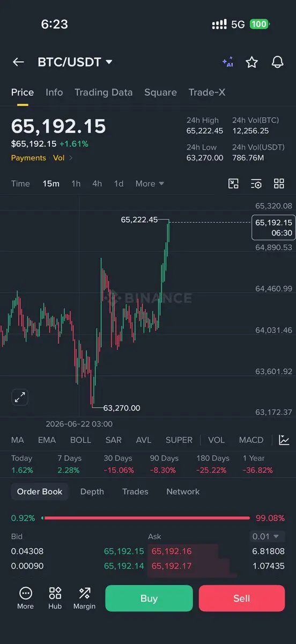Select the 4h chart interval

click(97, 184)
